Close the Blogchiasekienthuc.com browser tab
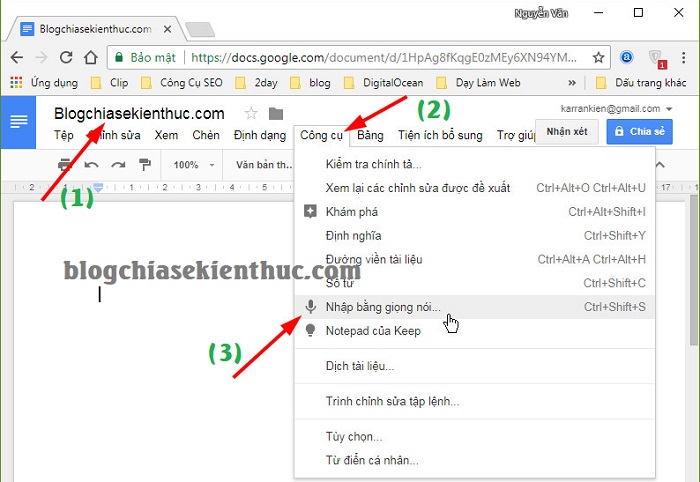The height and width of the screenshot is (482, 700). 167,29
